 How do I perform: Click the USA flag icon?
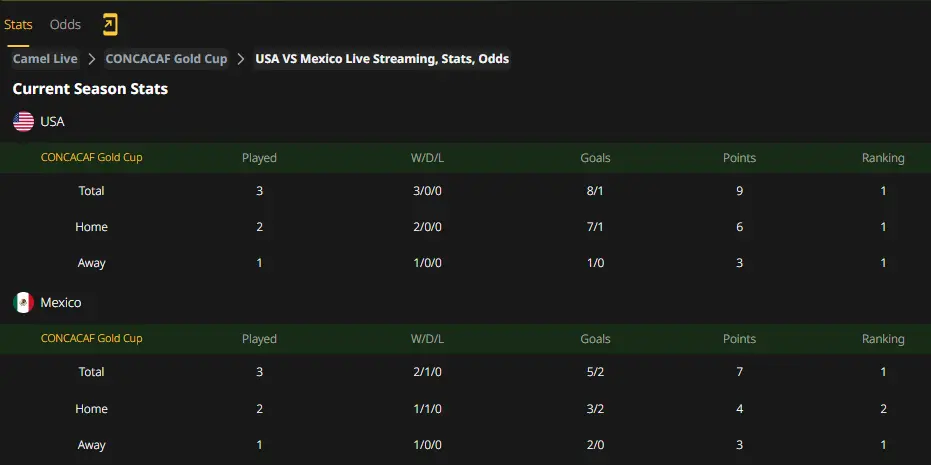pyautogui.click(x=23, y=122)
